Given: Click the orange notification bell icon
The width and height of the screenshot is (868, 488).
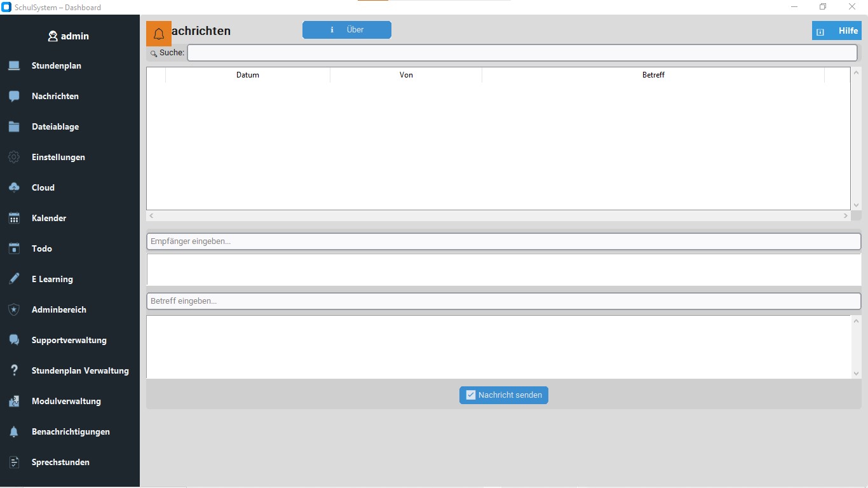Looking at the screenshot, I should 159,34.
